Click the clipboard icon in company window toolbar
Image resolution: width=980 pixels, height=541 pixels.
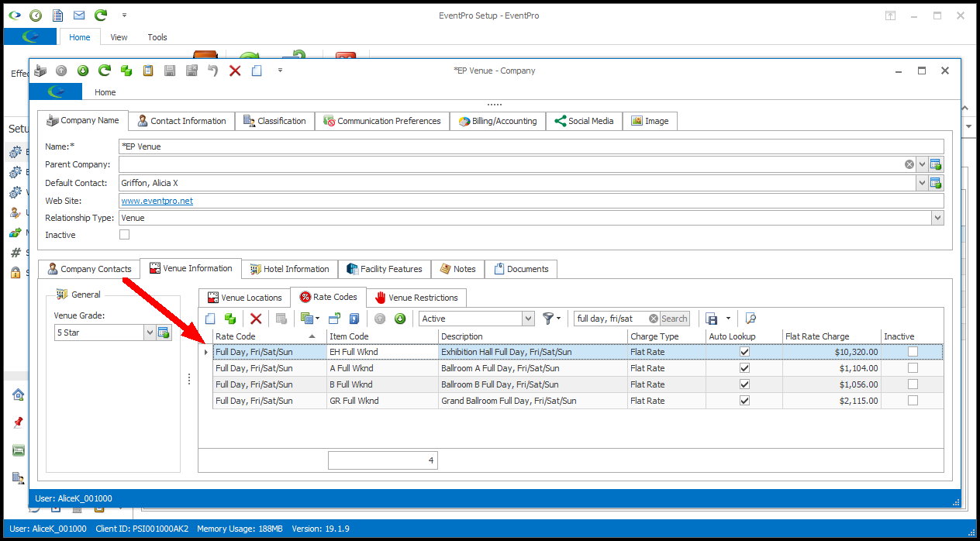tap(148, 71)
